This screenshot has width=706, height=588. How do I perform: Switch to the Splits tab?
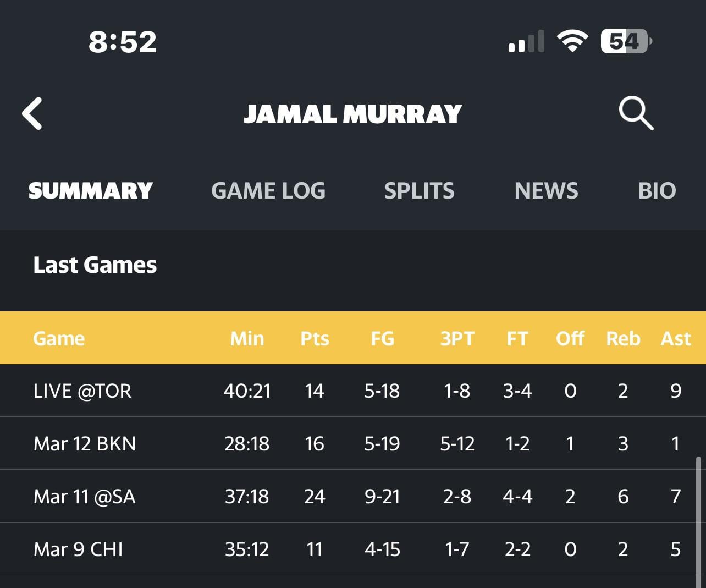pos(419,191)
